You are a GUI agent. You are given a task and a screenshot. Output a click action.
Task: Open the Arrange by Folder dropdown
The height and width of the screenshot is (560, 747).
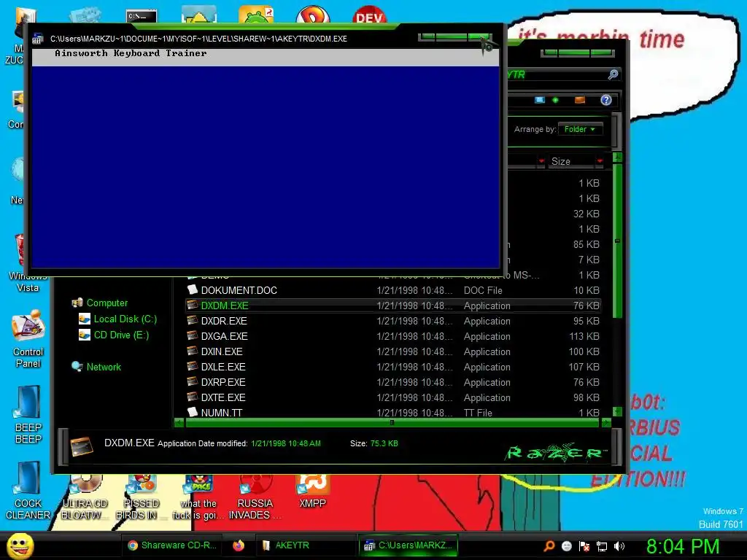pos(580,129)
